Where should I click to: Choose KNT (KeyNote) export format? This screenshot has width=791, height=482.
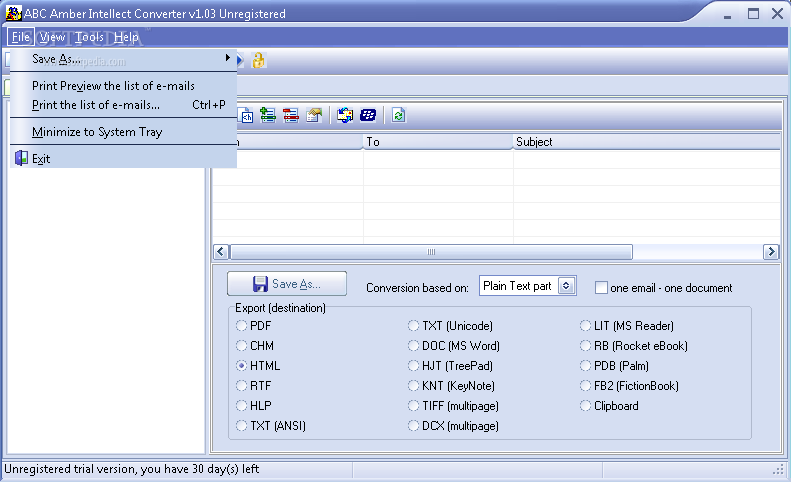tap(414, 386)
